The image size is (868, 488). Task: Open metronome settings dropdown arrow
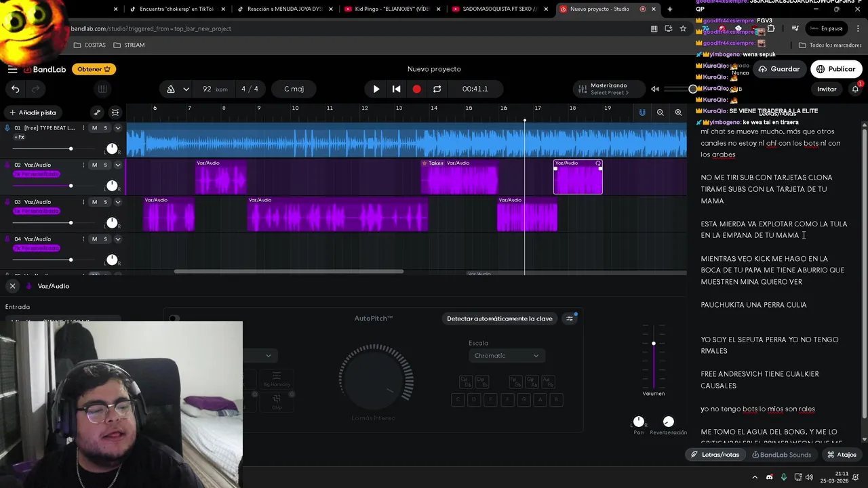coord(186,89)
